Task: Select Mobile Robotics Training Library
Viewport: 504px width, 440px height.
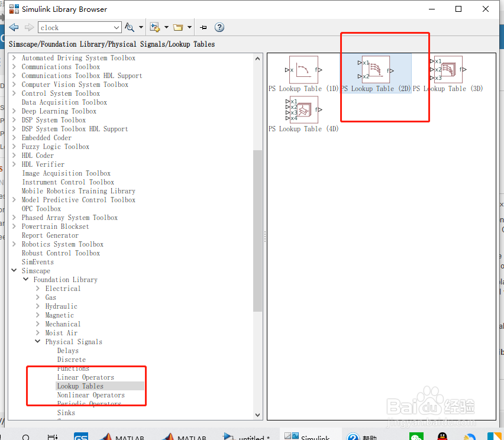Action: [x=79, y=191]
